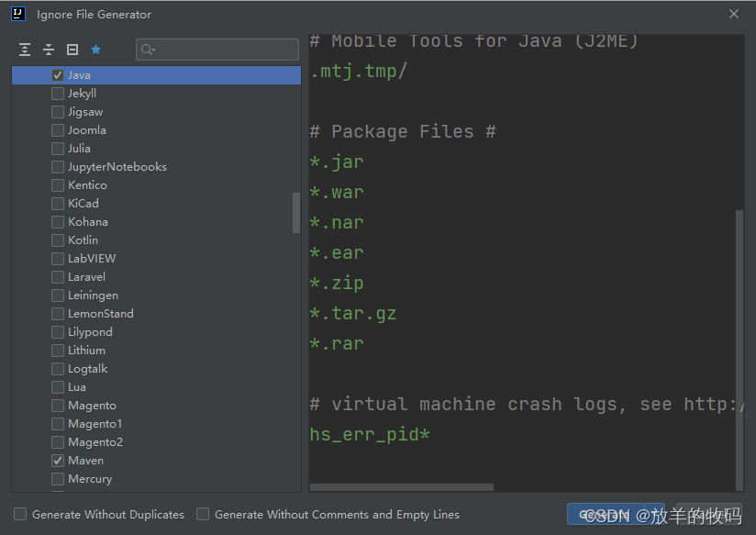756x535 pixels.
Task: Check the Kotlin template checkbox
Action: click(x=57, y=240)
